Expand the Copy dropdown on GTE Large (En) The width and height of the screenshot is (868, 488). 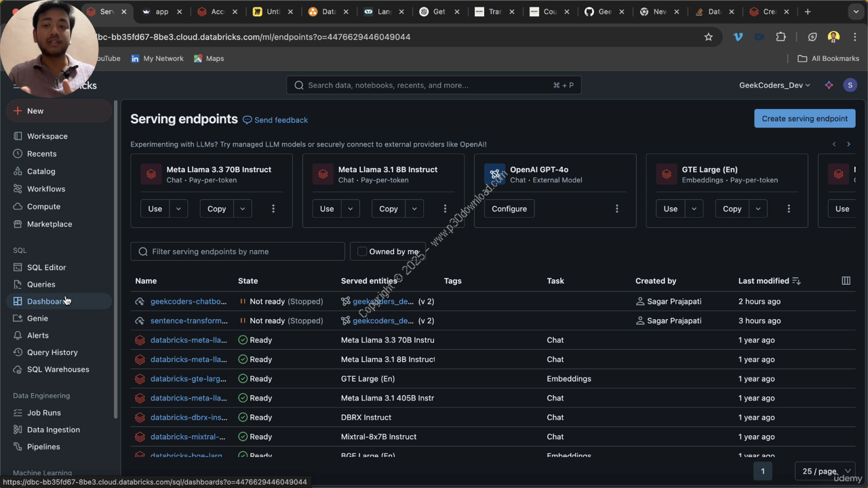(758, 209)
